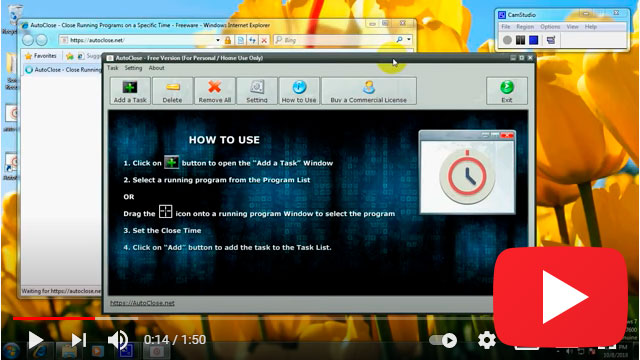
Task: Click Buy a Commercial License button
Action: [x=369, y=91]
